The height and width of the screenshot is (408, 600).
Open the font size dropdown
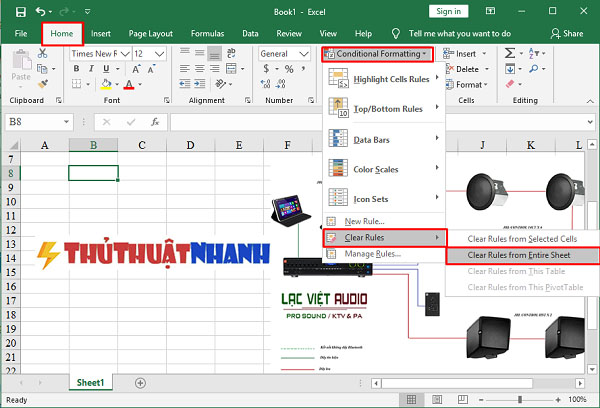[x=160, y=54]
